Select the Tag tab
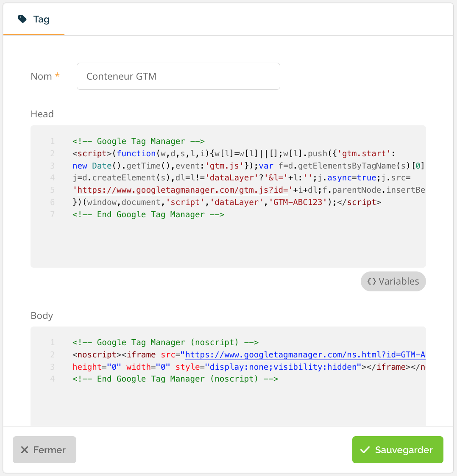Image resolution: width=457 pixels, height=476 pixels. pos(34,19)
